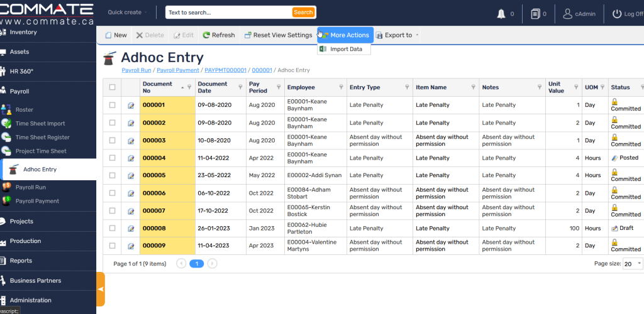Check the box for document 000002
Screen dimensions: 644x314
[112, 122]
